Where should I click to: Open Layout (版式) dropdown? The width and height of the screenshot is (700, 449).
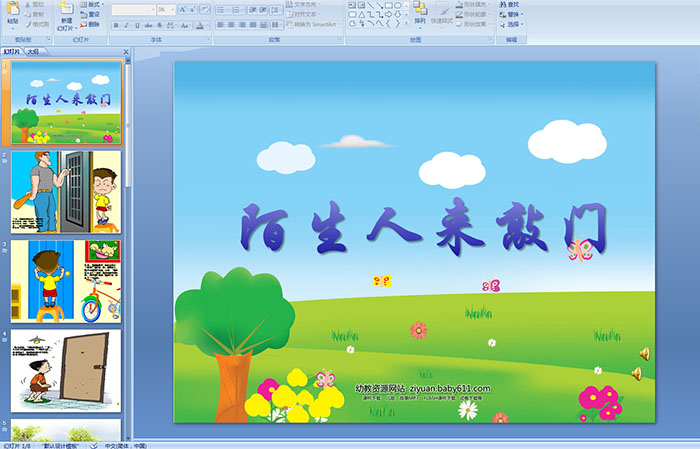pyautogui.click(x=92, y=4)
